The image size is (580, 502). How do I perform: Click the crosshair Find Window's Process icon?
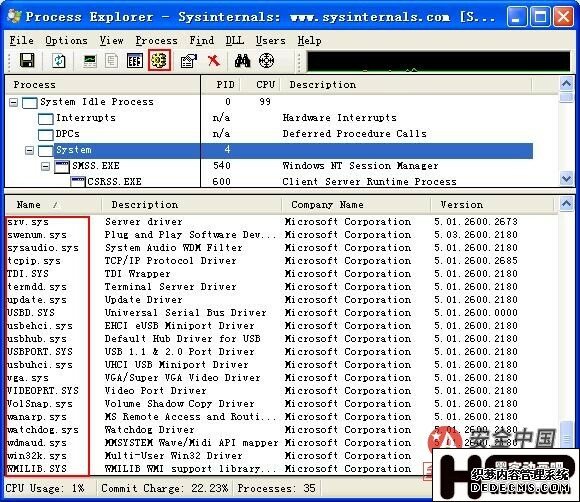[266, 61]
